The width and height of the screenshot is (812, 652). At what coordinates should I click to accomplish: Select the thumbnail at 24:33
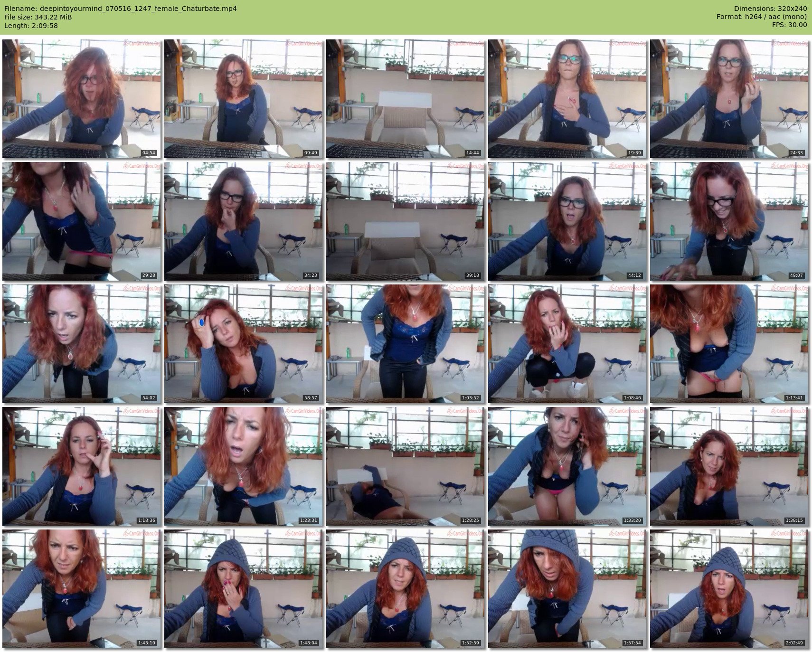[729, 99]
